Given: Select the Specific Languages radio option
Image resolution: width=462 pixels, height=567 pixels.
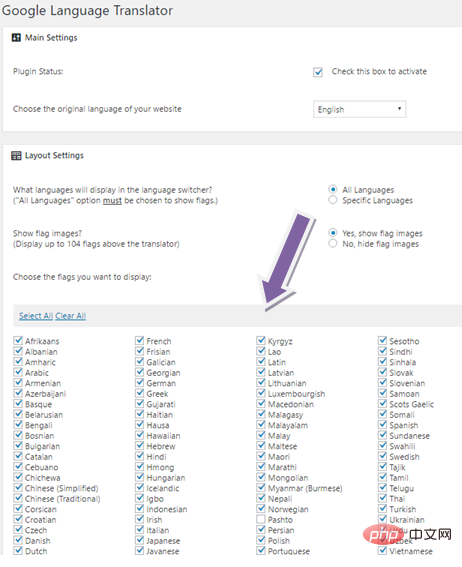Looking at the screenshot, I should pyautogui.click(x=333, y=200).
